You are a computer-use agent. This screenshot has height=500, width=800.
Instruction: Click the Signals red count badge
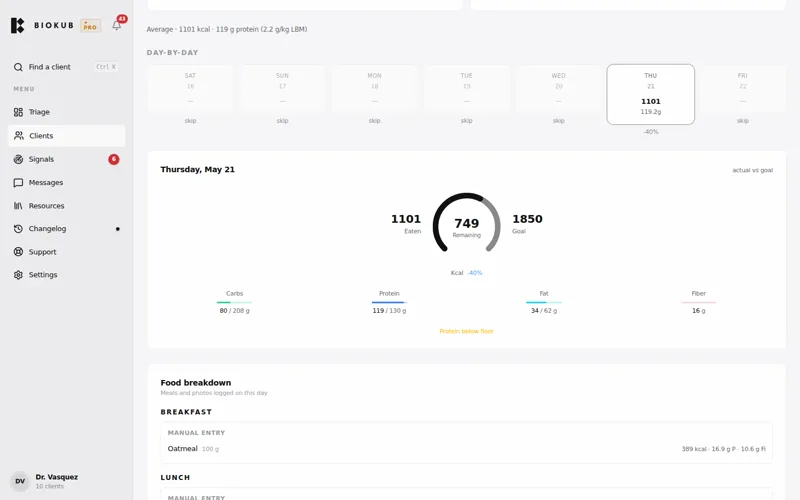pyautogui.click(x=114, y=159)
